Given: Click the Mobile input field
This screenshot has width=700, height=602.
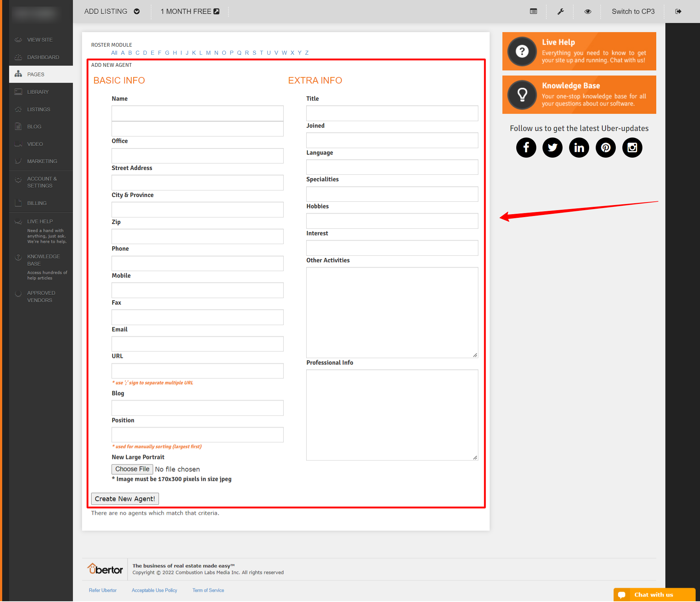Looking at the screenshot, I should click(198, 290).
